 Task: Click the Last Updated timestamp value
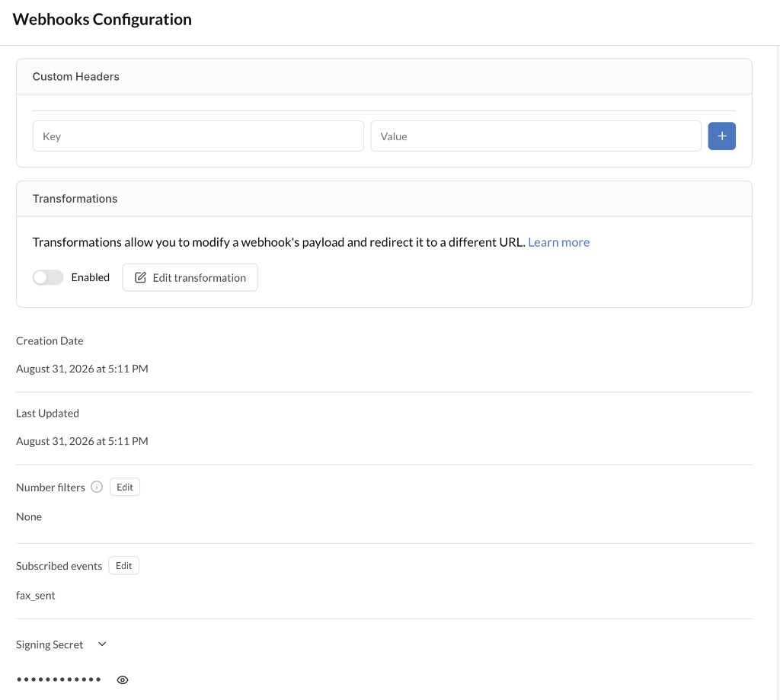82,441
